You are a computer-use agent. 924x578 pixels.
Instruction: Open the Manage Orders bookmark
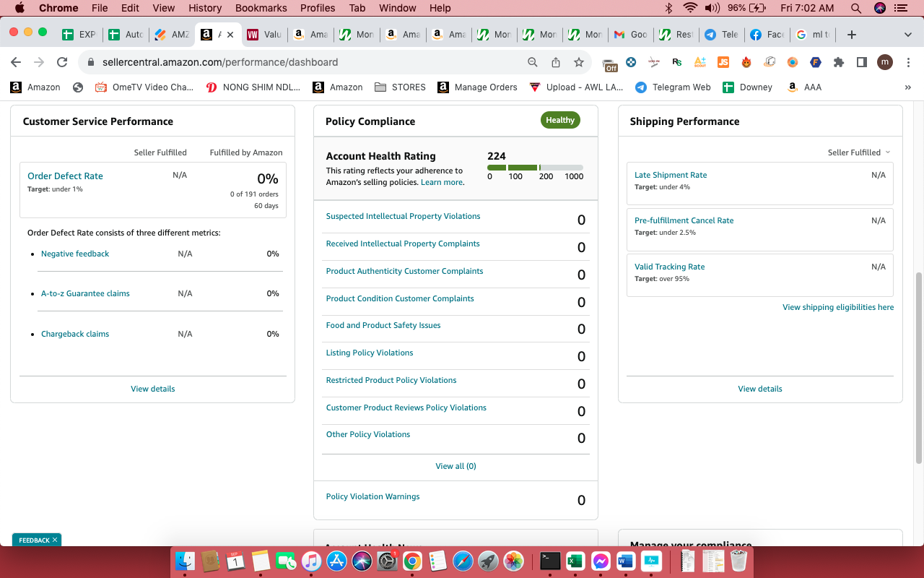[477, 87]
